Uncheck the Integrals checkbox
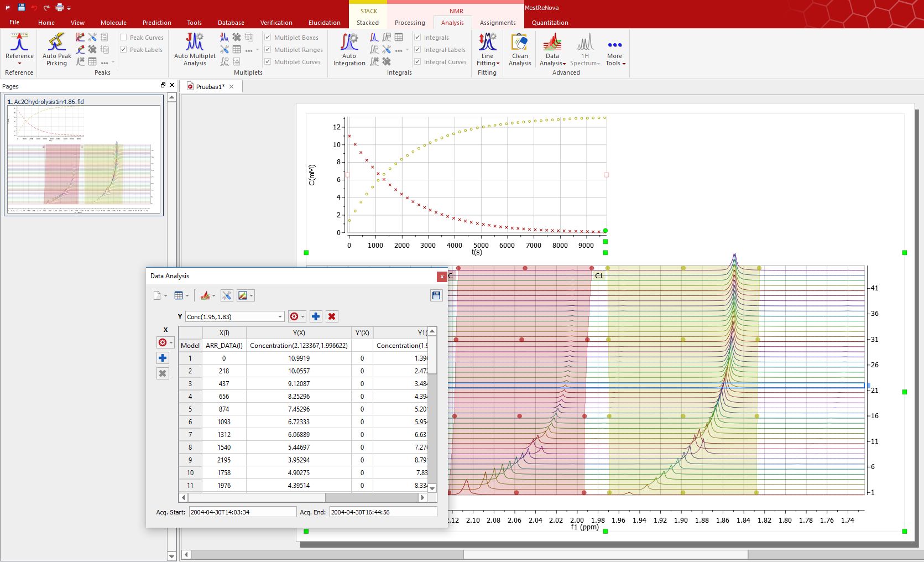 click(x=417, y=38)
